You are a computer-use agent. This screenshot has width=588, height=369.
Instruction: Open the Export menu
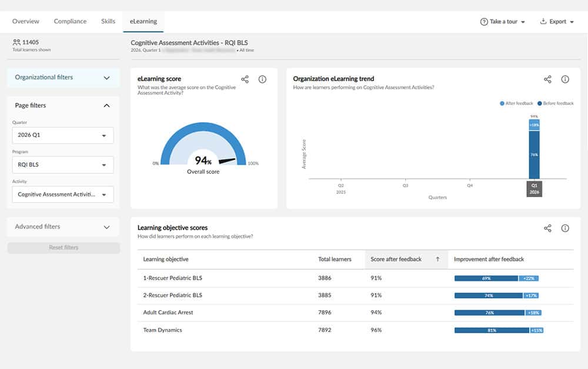click(556, 22)
